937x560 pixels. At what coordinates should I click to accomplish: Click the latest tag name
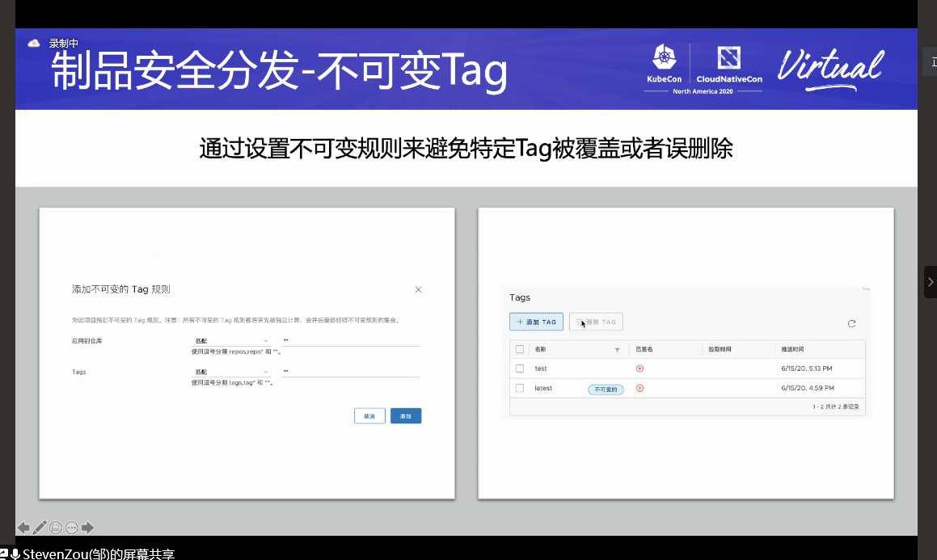tap(543, 388)
